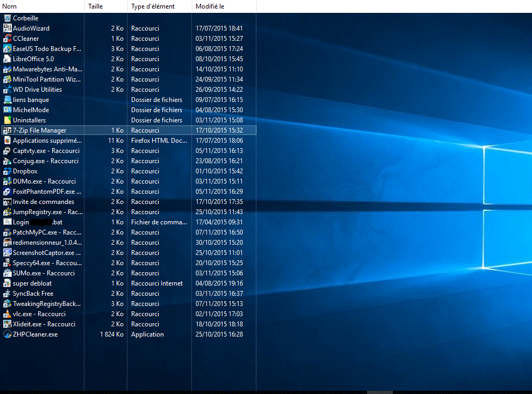Viewport: 532px width, 394px height.
Task: Click the date 17/04/2015 09:31
Action: point(219,222)
